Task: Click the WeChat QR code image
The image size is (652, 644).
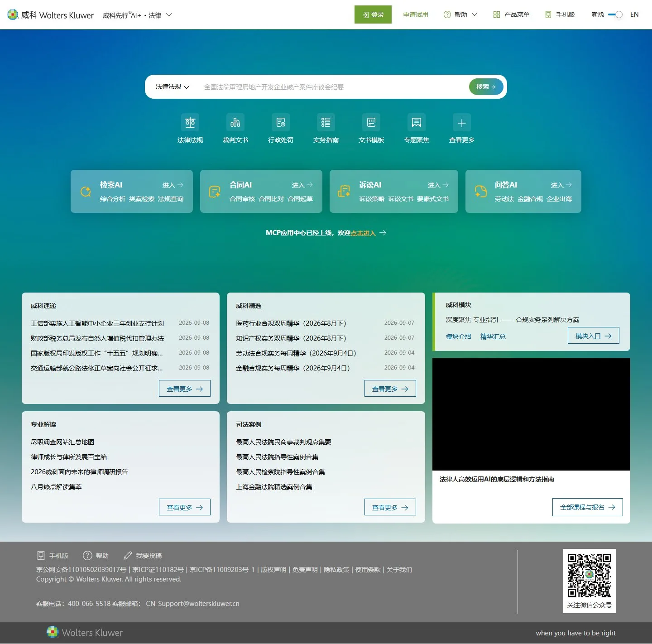Action: point(590,575)
